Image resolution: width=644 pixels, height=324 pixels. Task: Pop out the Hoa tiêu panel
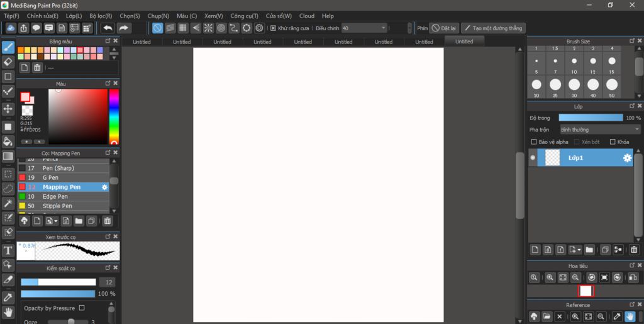(632, 265)
